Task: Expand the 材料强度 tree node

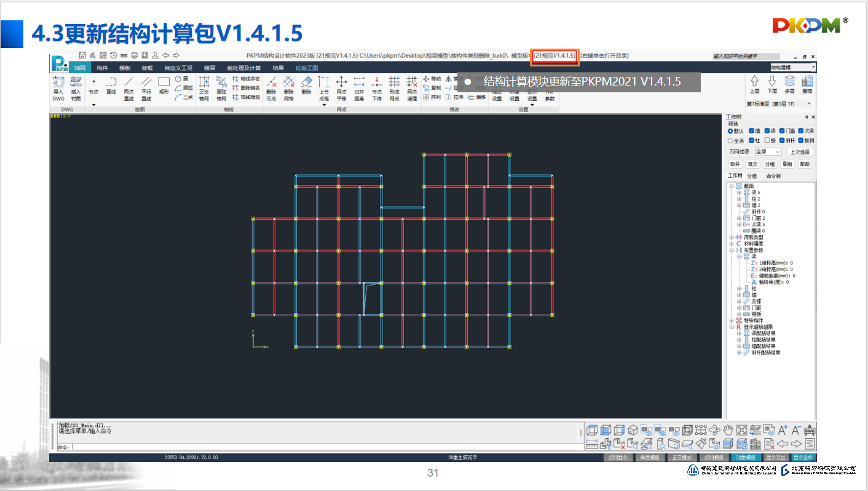Action: coord(732,244)
